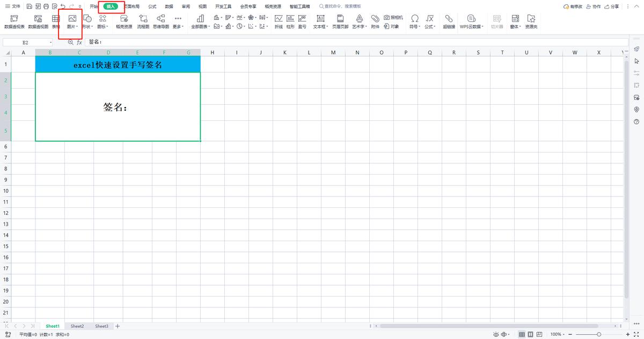Open the WPS云数据 dropdown
The height and width of the screenshot is (339, 644).
tap(471, 21)
